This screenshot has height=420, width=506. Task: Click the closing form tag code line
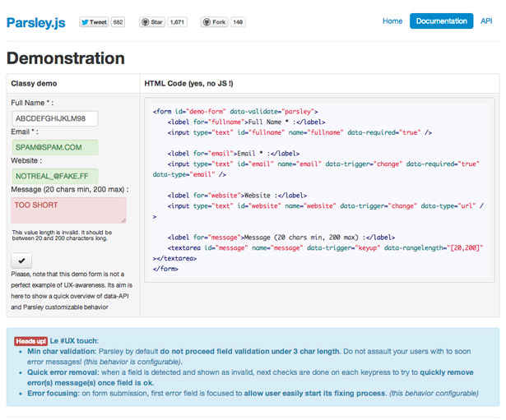[x=165, y=269]
